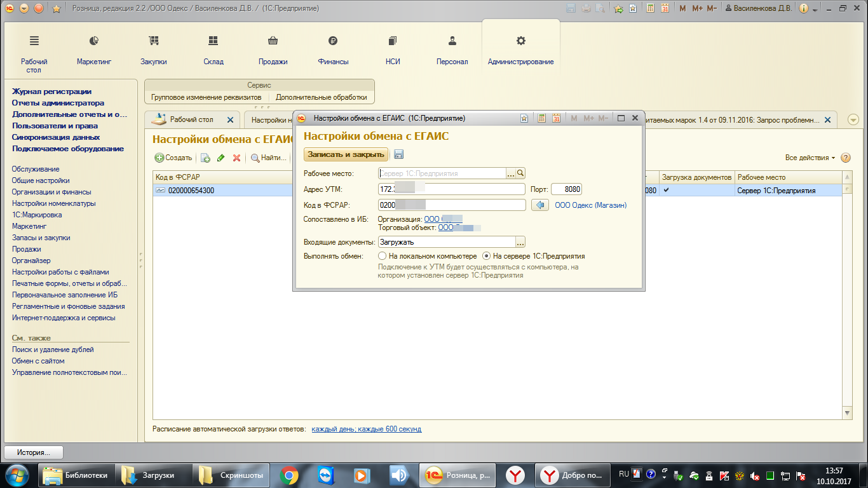Open Журнал регистрации in sidebar
This screenshot has width=868, height=488.
pyautogui.click(x=51, y=91)
